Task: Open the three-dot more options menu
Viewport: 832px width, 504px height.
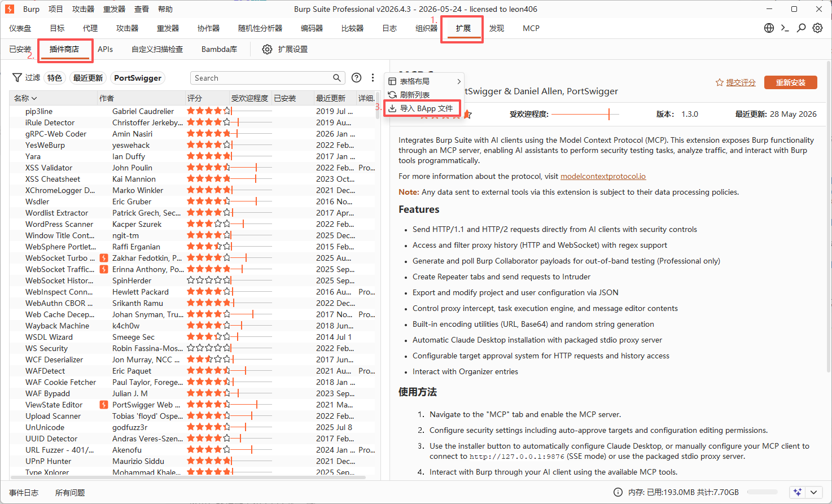Action: (373, 78)
